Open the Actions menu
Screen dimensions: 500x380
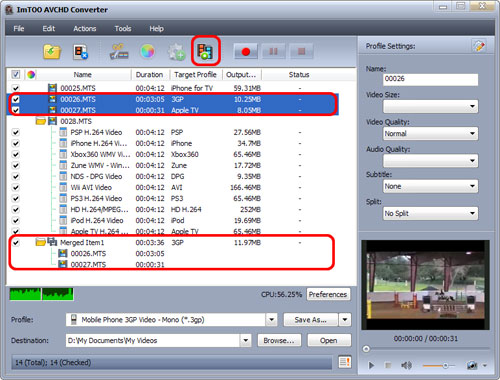point(85,28)
